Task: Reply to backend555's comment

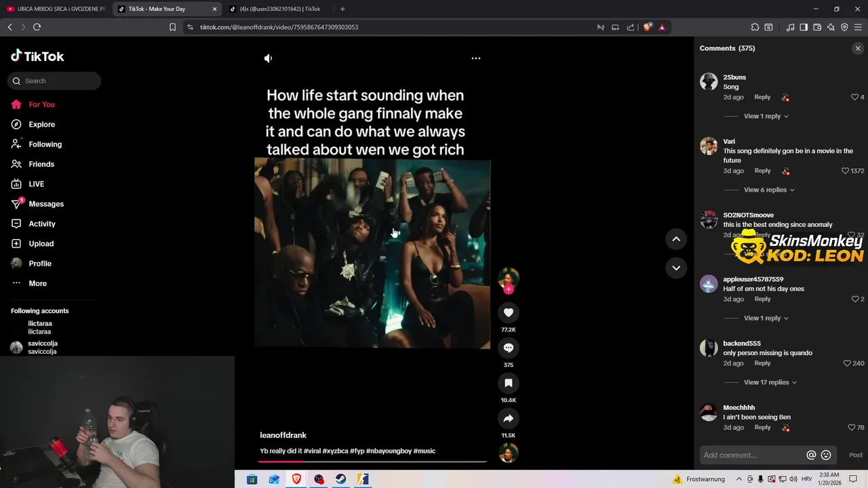Action: click(762, 363)
